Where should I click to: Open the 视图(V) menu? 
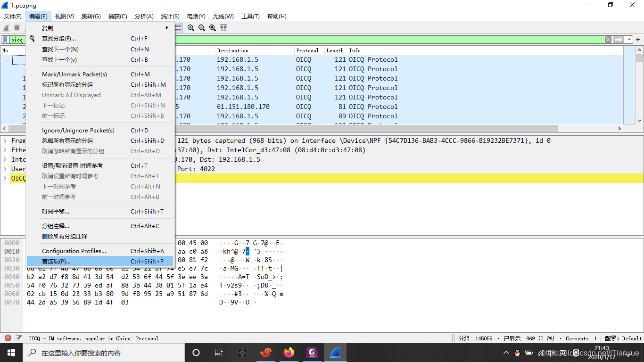tap(64, 16)
